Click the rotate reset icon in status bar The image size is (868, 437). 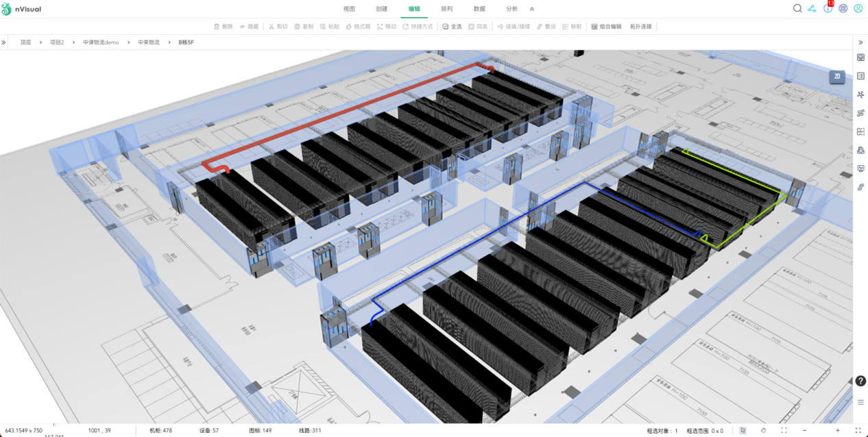coord(763,430)
